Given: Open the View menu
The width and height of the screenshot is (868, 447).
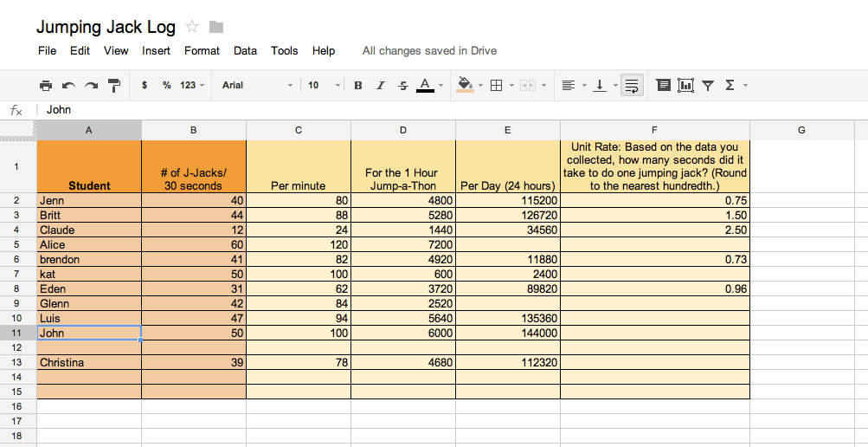Looking at the screenshot, I should point(116,50).
